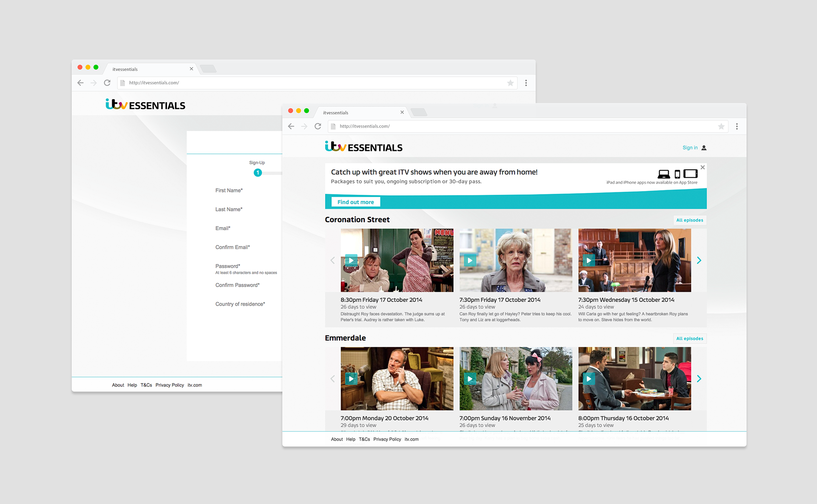Click Emmerdale section heading
817x504 pixels.
tap(345, 338)
